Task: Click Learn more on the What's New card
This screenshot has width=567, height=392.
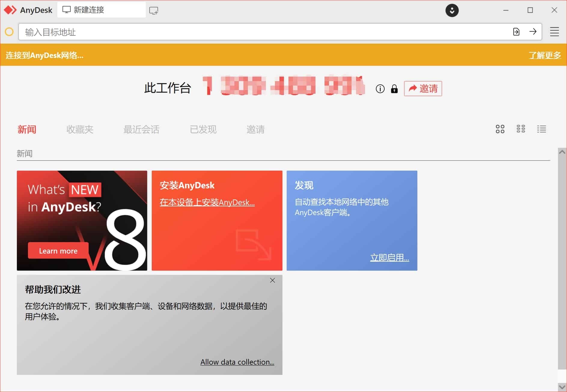Action: coord(58,251)
